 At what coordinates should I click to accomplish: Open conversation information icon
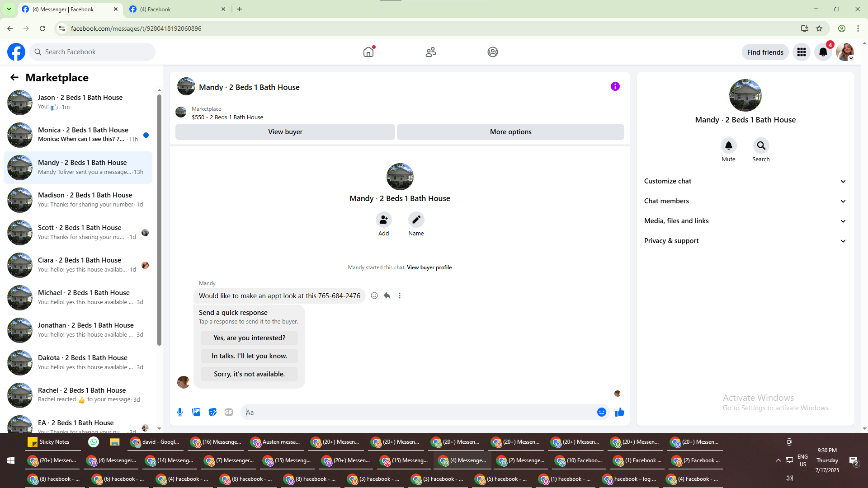point(615,86)
